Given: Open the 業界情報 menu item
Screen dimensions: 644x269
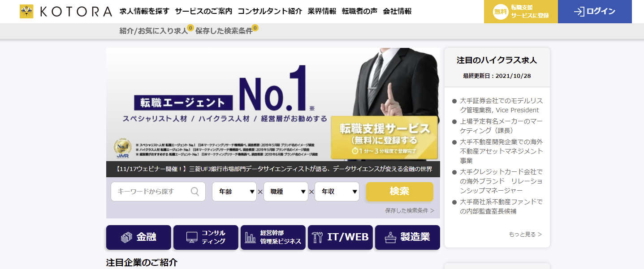Looking at the screenshot, I should point(322,11).
